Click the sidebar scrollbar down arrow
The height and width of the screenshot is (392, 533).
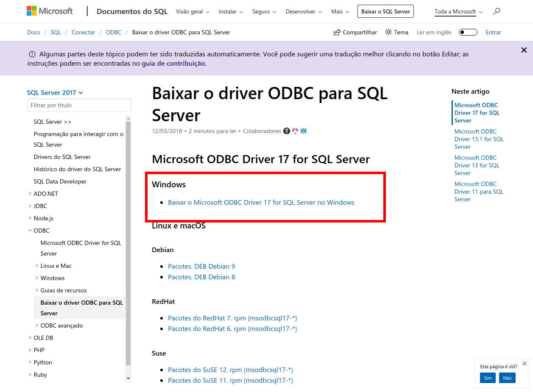(128, 378)
